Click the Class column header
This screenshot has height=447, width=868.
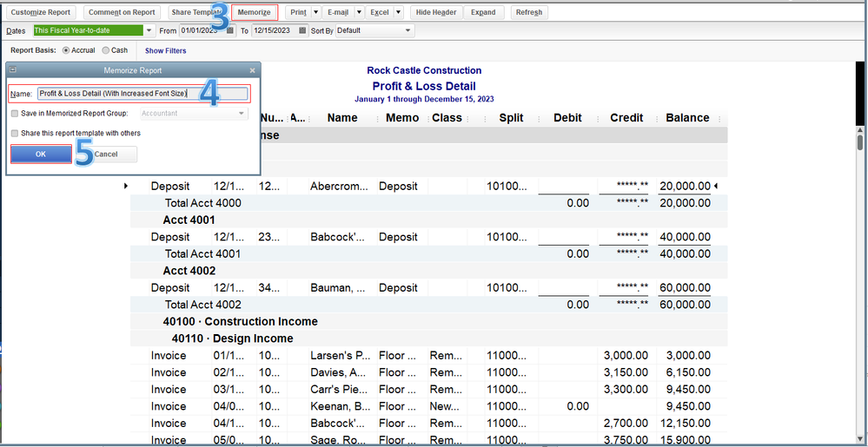[447, 118]
